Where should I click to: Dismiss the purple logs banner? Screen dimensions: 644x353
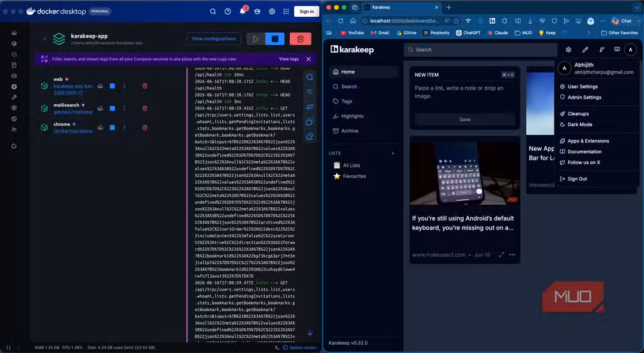click(308, 59)
